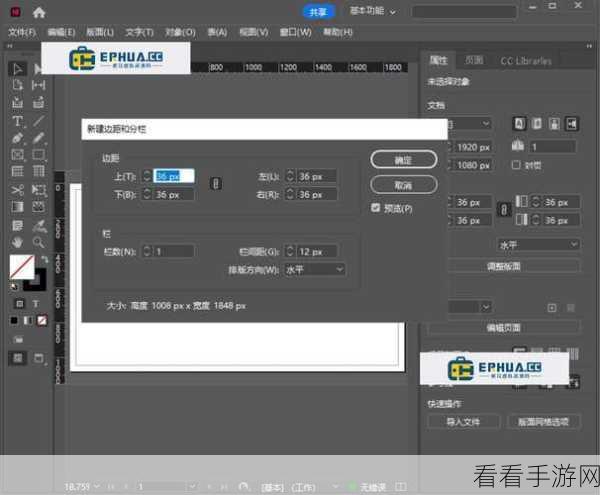The height and width of the screenshot is (495, 600).
Task: Select the Gap tool
Action: click(38, 85)
